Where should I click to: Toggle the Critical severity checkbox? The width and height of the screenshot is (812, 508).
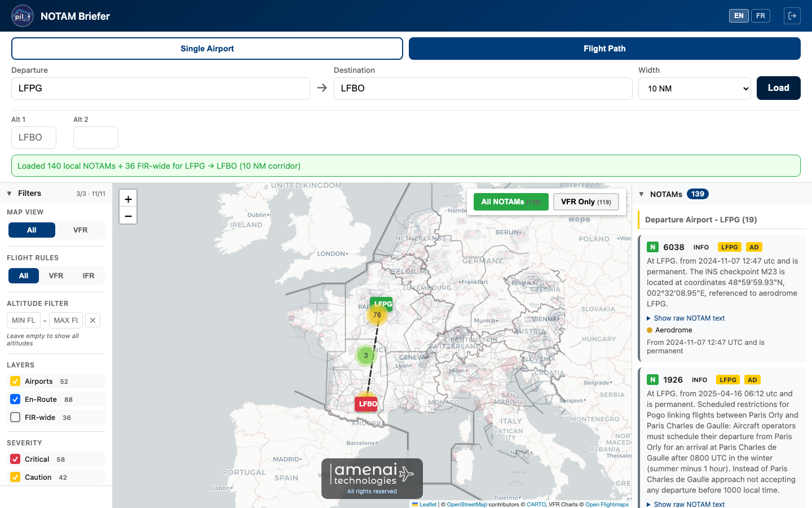15,459
